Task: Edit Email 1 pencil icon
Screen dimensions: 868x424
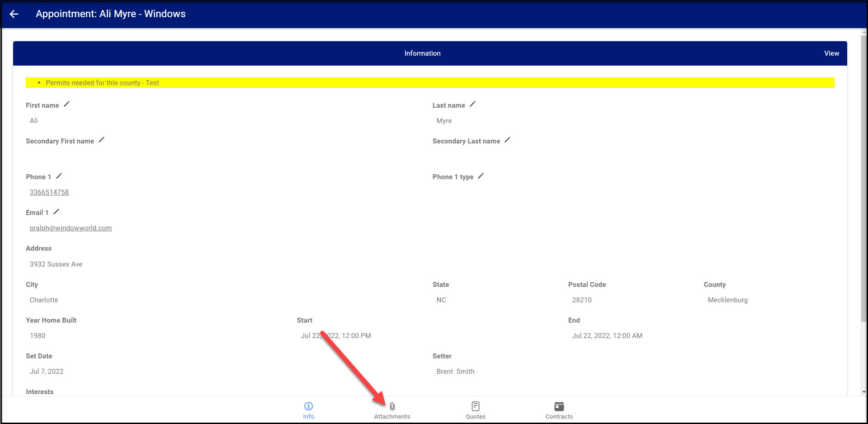Action: pyautogui.click(x=56, y=211)
